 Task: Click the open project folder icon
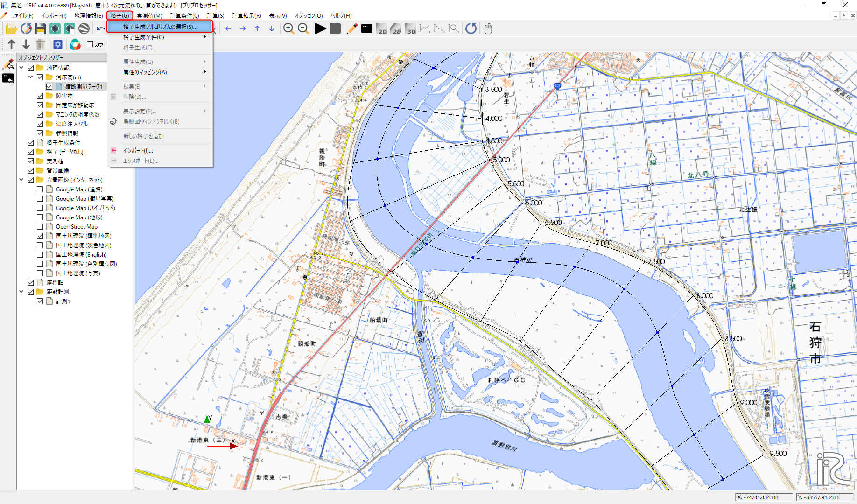click(11, 29)
